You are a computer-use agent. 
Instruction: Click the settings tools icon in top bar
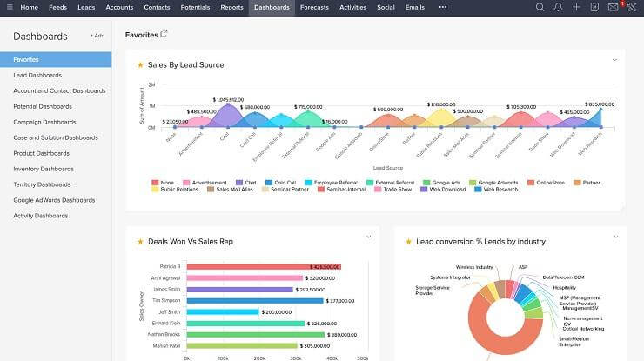632,7
